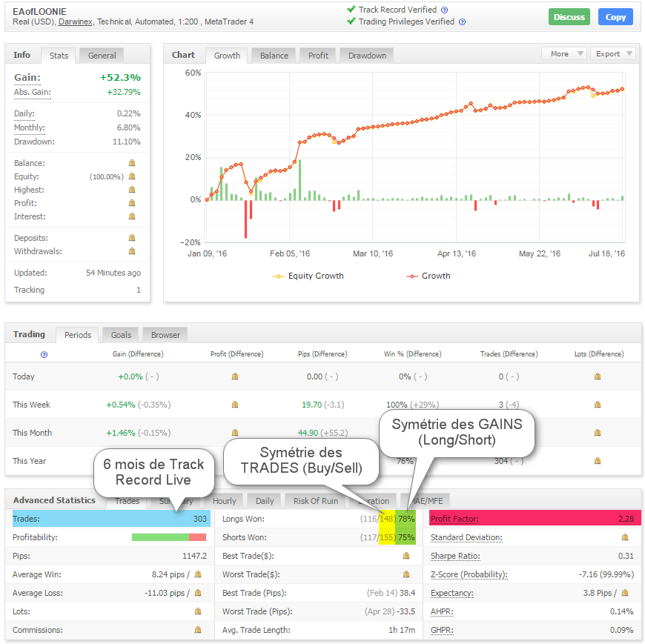Click the Track Record Verified help icon
This screenshot has height=644, width=645.
coord(444,10)
